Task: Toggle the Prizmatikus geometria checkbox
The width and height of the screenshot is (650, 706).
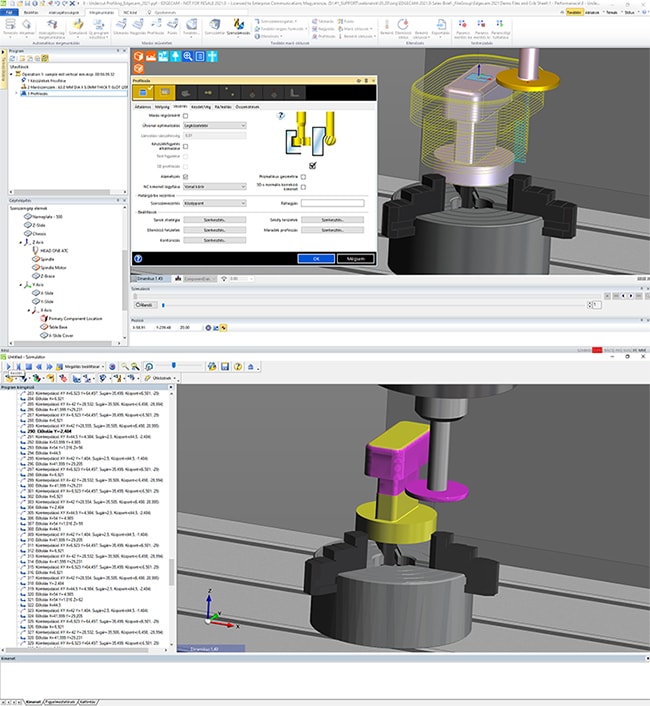Action: point(303,177)
